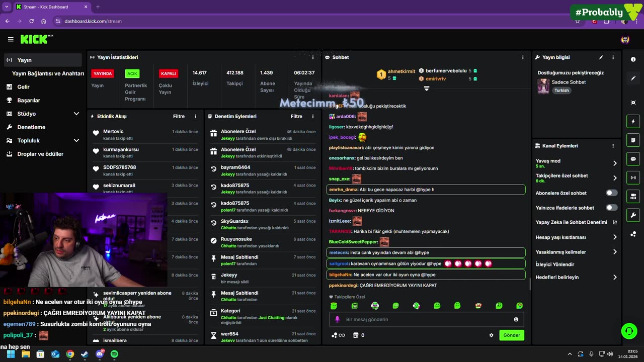This screenshot has width=644, height=362.
Task: Open Hedefleri belirleyin chevron
Action: [615, 277]
